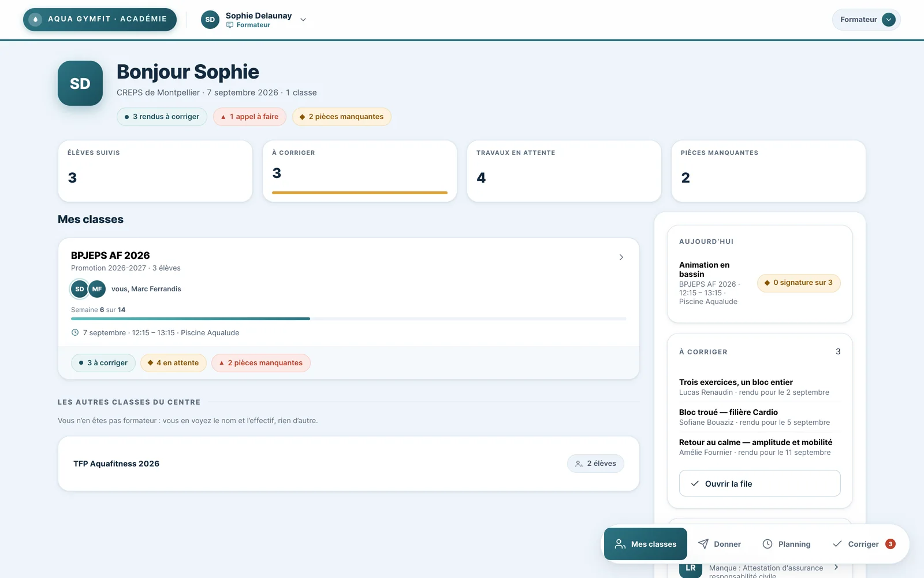Screen dimensions: 924x578
Task: Click the clock icon in Planning tab
Action: pyautogui.click(x=767, y=544)
